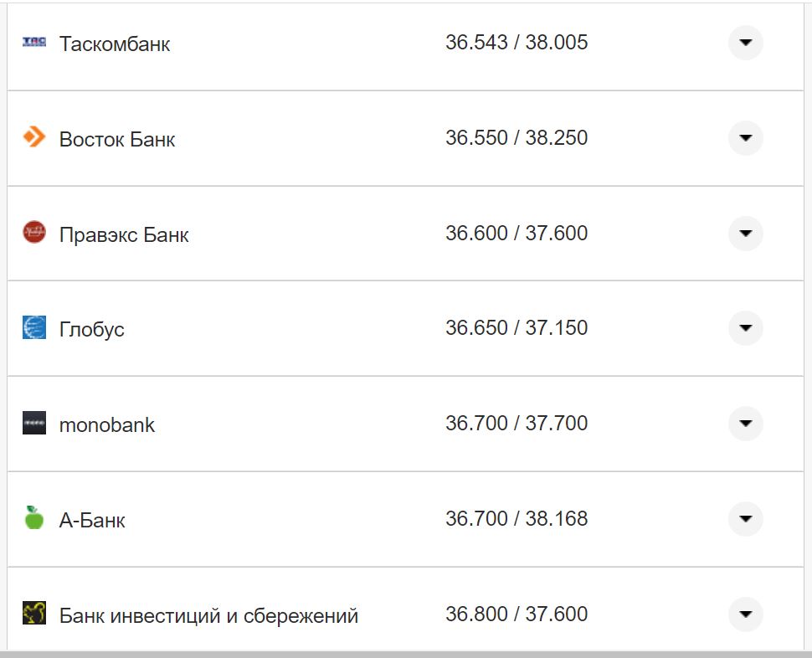Expand the Таскомбанк rate details

(745, 42)
